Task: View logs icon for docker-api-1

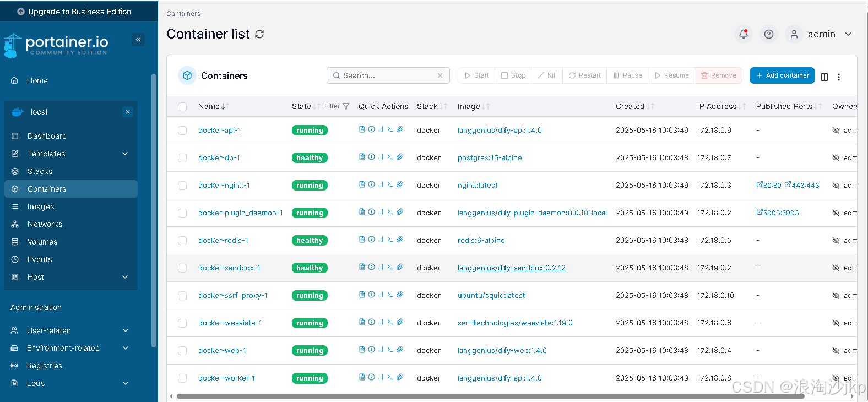Action: click(362, 129)
